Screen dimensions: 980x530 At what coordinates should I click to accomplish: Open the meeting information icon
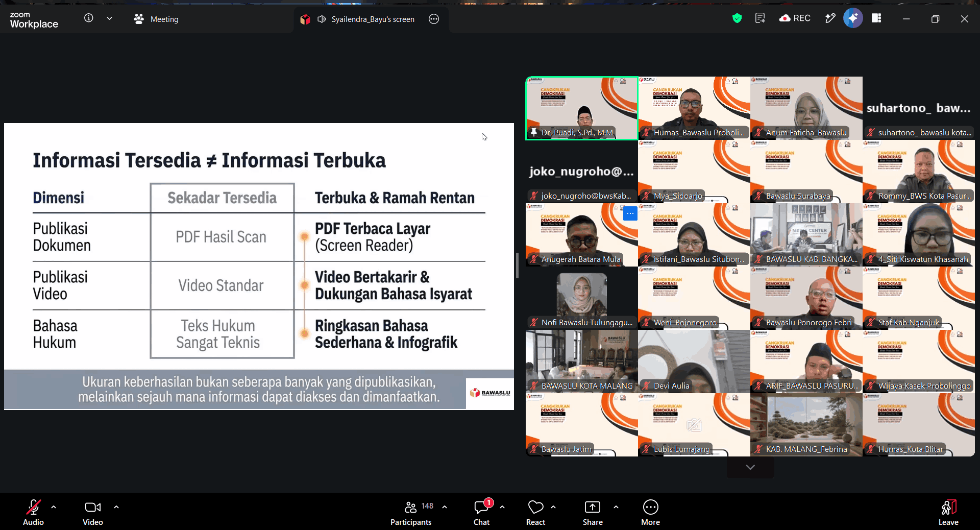[89, 18]
